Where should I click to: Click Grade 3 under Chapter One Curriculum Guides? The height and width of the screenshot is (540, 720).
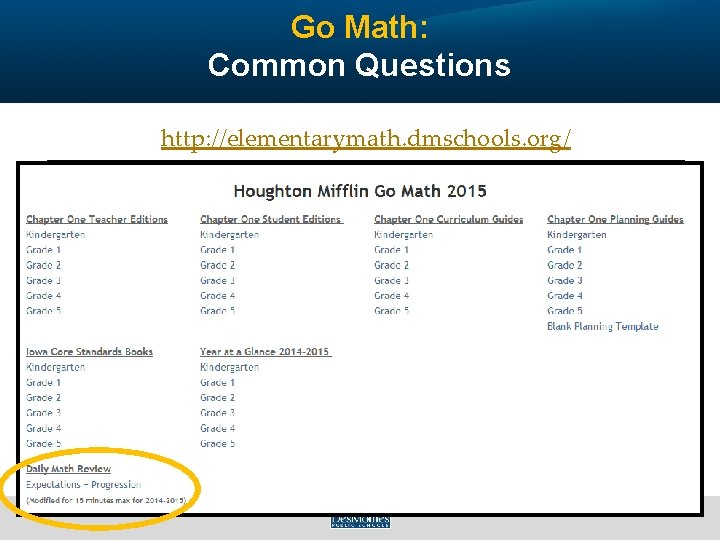point(392,280)
